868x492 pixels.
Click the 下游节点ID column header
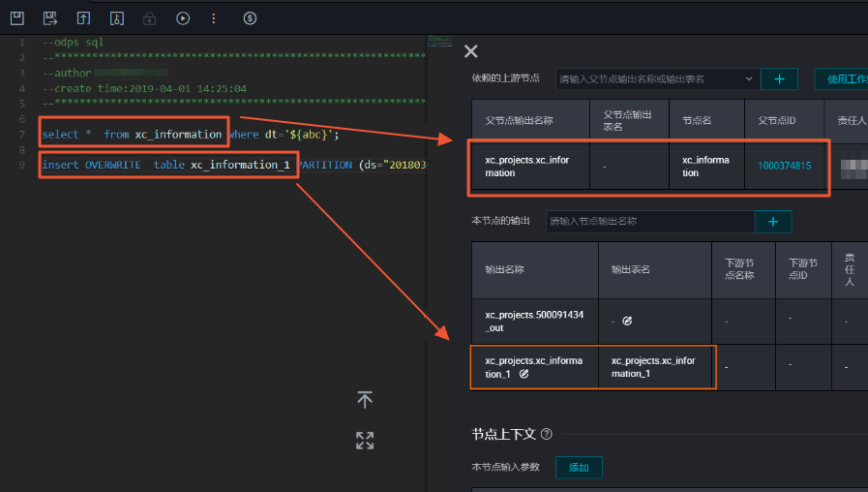pyautogui.click(x=802, y=269)
